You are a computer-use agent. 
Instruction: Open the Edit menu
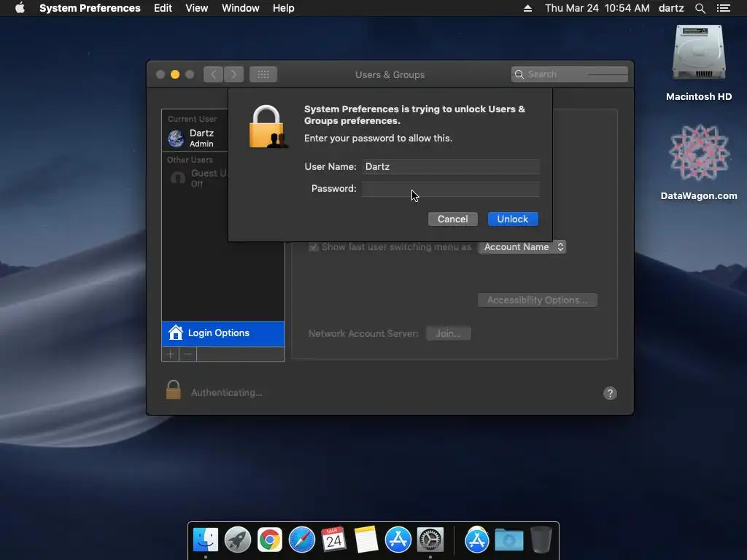[163, 8]
